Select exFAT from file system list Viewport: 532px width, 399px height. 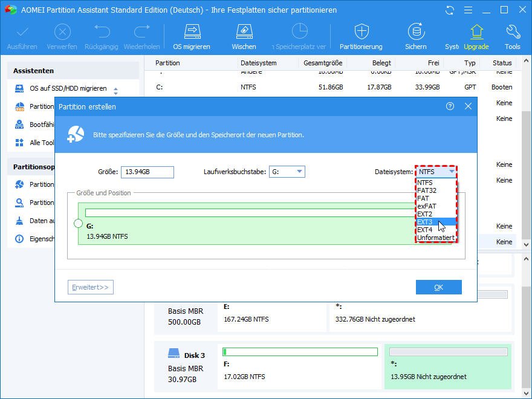(436, 206)
